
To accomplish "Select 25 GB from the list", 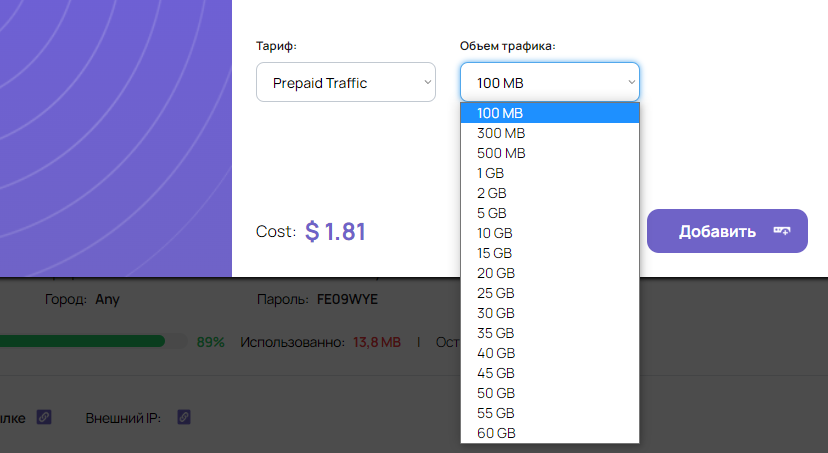I will tap(550, 293).
